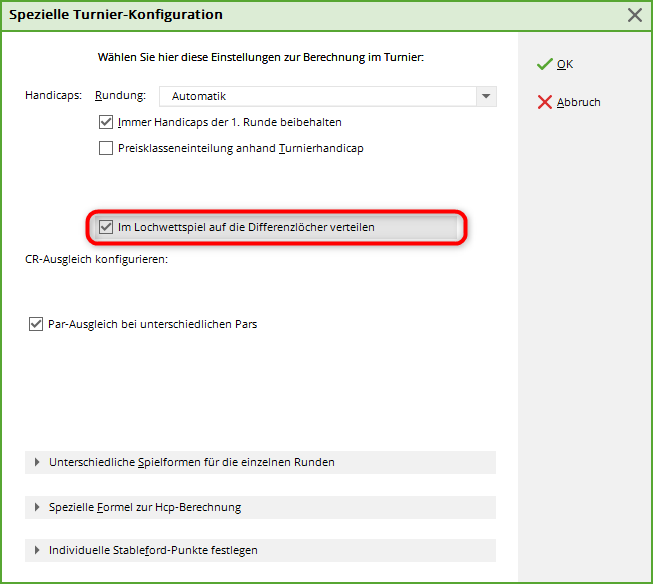Click the CR-Ausgleich konfigurieren label
This screenshot has height=584, width=653.
(x=96, y=260)
